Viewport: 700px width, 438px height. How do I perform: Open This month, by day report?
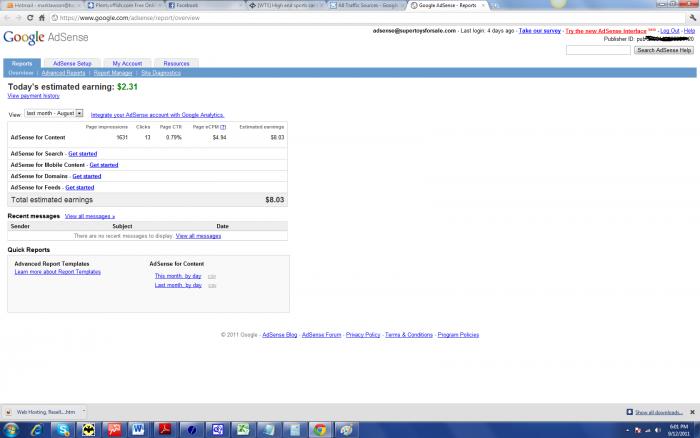point(178,276)
